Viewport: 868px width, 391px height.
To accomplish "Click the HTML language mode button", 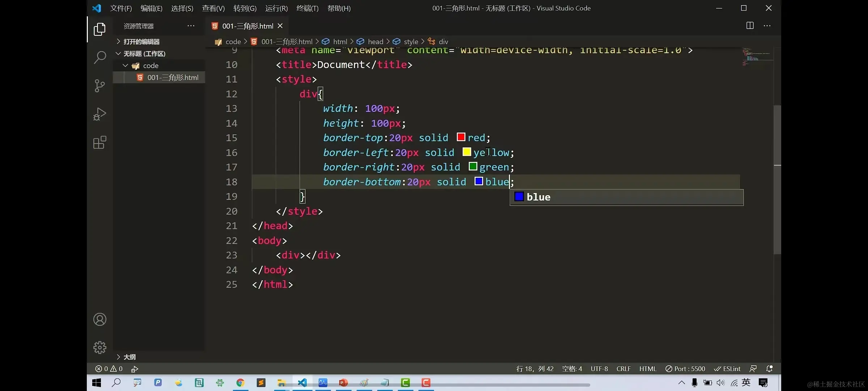I will pos(647,369).
